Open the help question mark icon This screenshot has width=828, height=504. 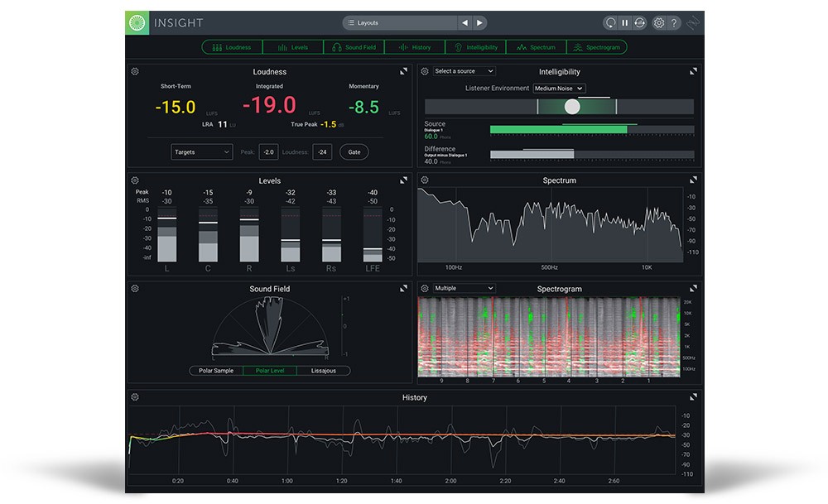click(674, 23)
